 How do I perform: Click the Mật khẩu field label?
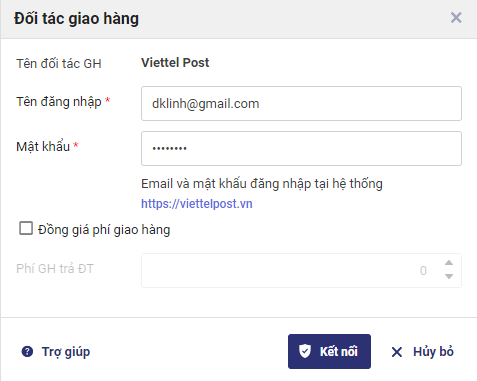pyautogui.click(x=43, y=146)
